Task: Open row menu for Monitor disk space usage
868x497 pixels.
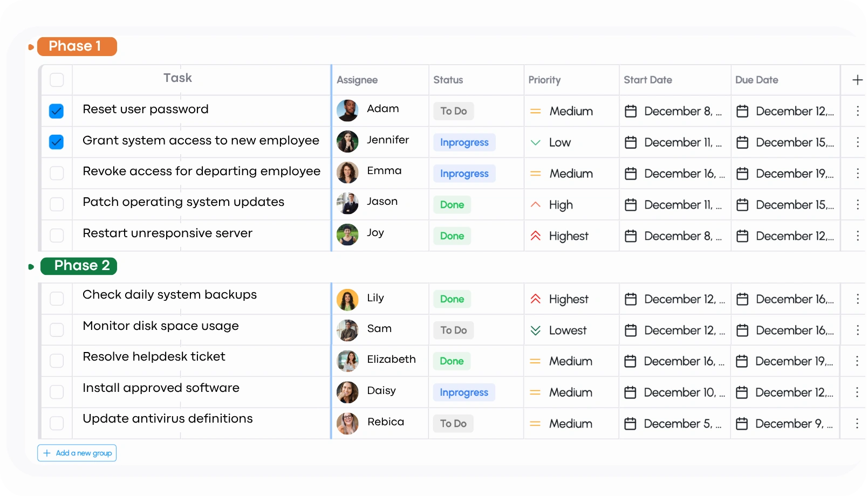Action: tap(857, 330)
